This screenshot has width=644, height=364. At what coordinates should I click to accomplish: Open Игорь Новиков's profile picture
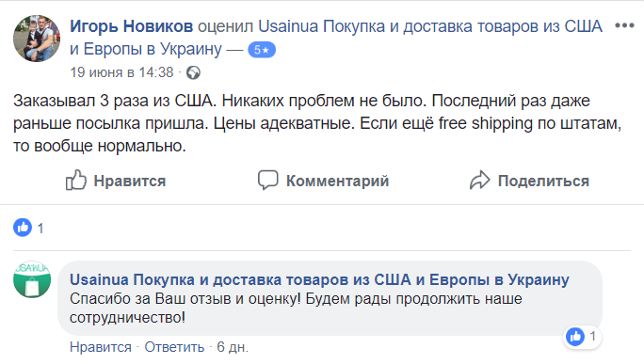click(x=37, y=39)
